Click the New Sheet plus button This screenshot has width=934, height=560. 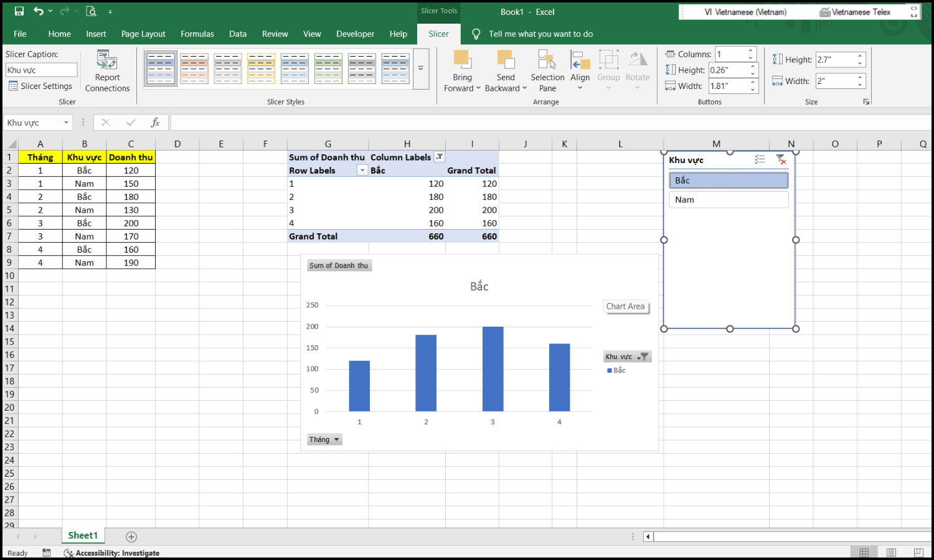131,536
